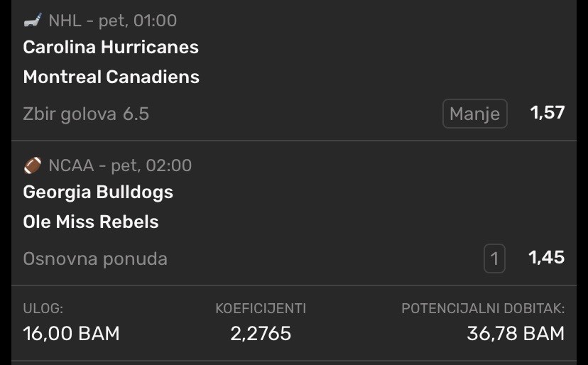This screenshot has height=365, width=588.
Task: Click the NHL - pet, 01:00 header
Action: point(112,21)
